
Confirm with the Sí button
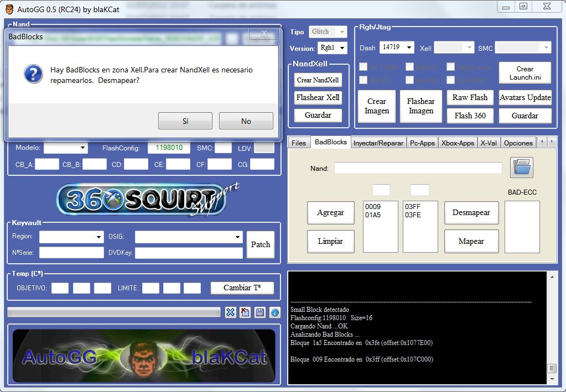coord(185,121)
